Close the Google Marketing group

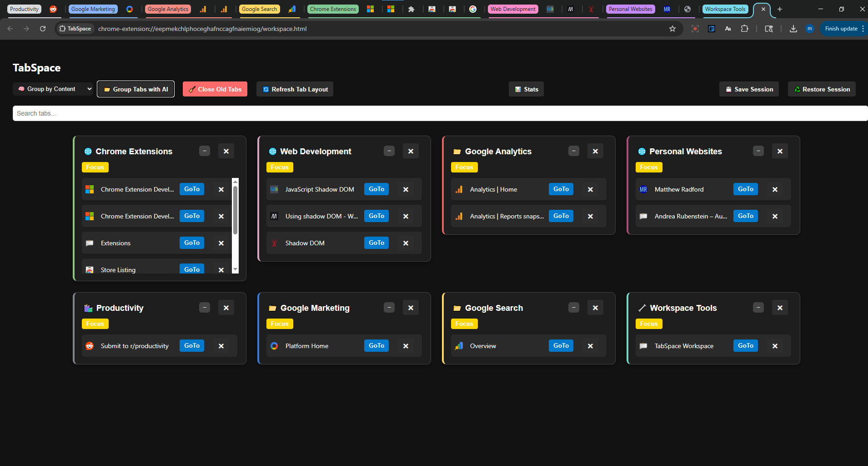pyautogui.click(x=411, y=308)
